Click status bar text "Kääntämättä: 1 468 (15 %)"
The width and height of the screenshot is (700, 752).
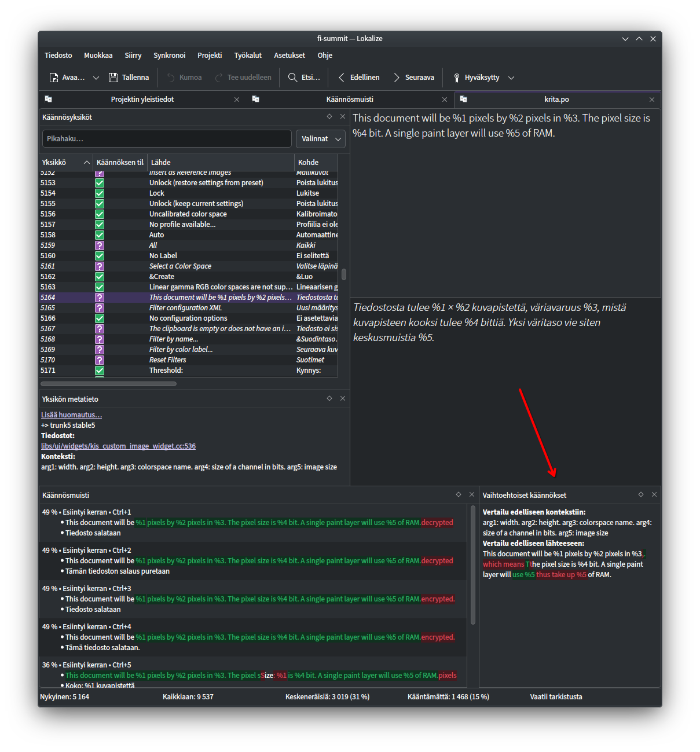click(x=448, y=697)
